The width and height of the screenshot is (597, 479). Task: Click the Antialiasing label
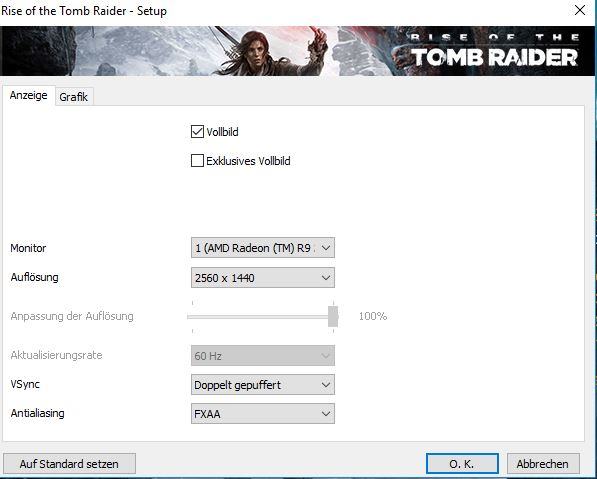click(x=38, y=413)
